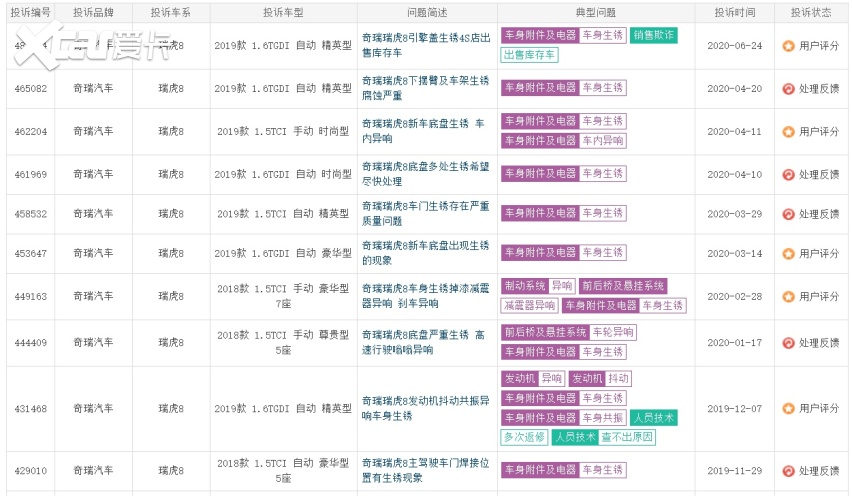The image size is (852, 496).
Task: Click the red feedback icon in row 429010
Action: (x=788, y=471)
